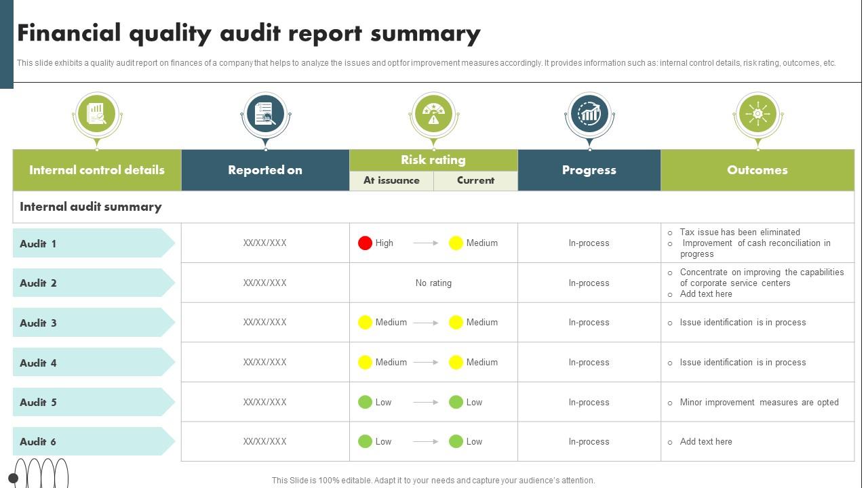Click the Current sub-header
Screen dimensions: 868x488
[x=475, y=181]
